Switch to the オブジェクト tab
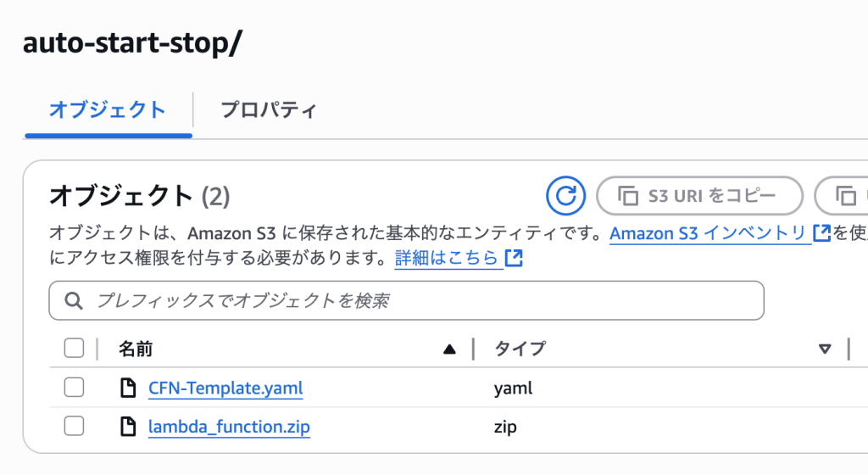 tap(108, 110)
